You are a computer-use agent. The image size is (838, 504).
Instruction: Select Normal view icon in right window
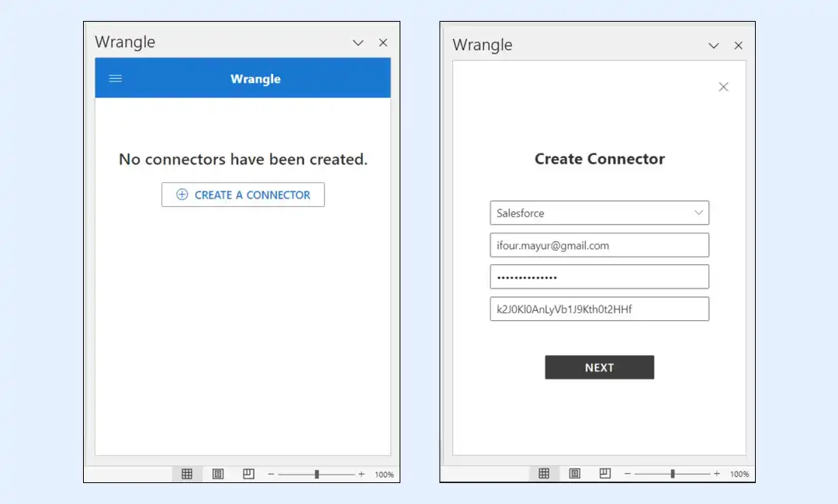pyautogui.click(x=544, y=474)
